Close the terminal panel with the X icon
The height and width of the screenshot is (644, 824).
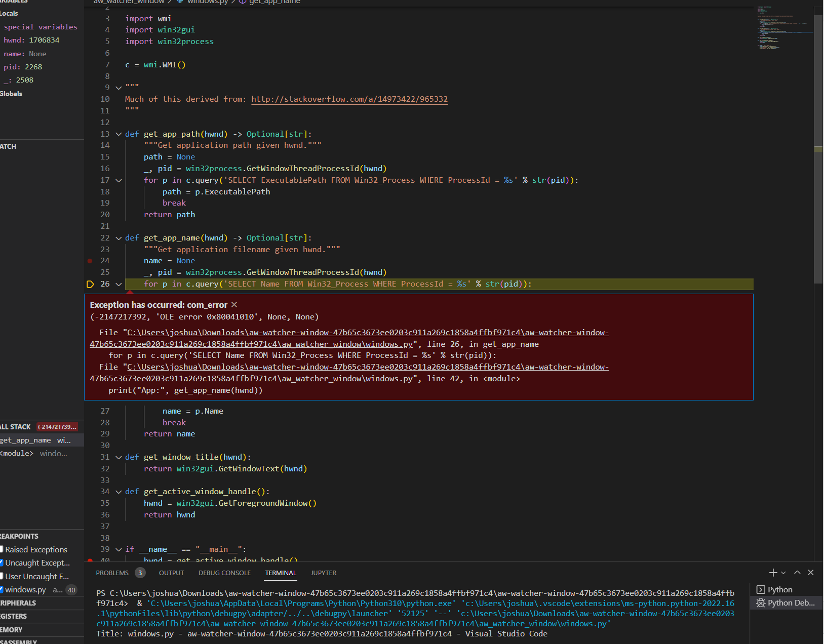click(x=811, y=572)
